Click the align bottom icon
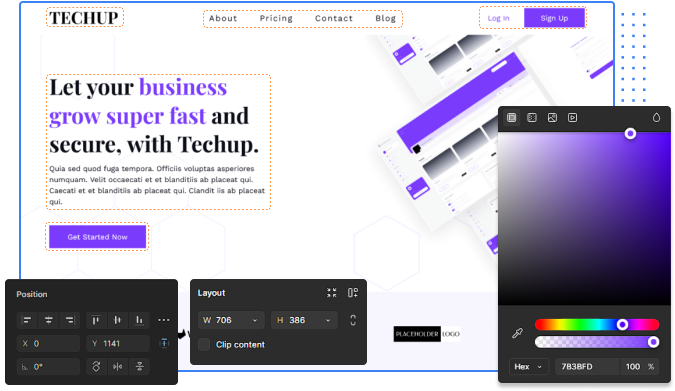This screenshot has height=391, width=675. point(139,320)
